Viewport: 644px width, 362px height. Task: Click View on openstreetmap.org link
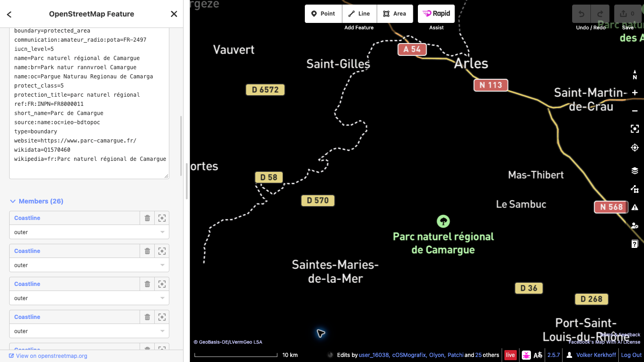click(x=48, y=356)
